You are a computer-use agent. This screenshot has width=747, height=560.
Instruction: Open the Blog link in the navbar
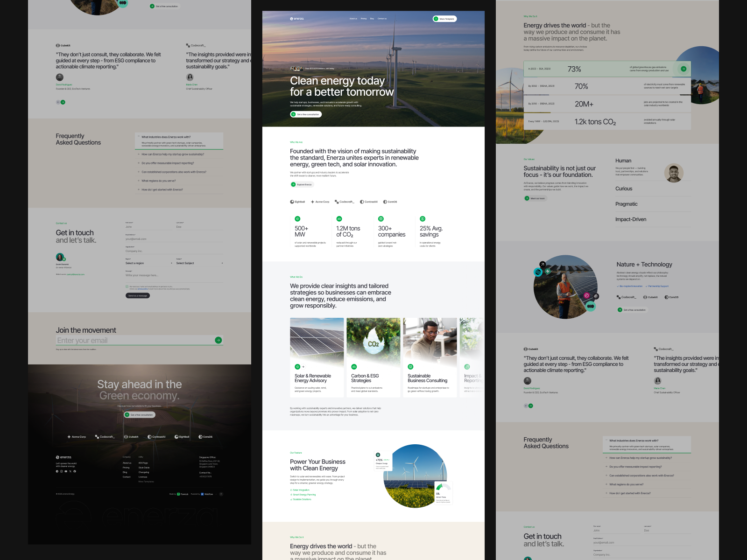(372, 19)
